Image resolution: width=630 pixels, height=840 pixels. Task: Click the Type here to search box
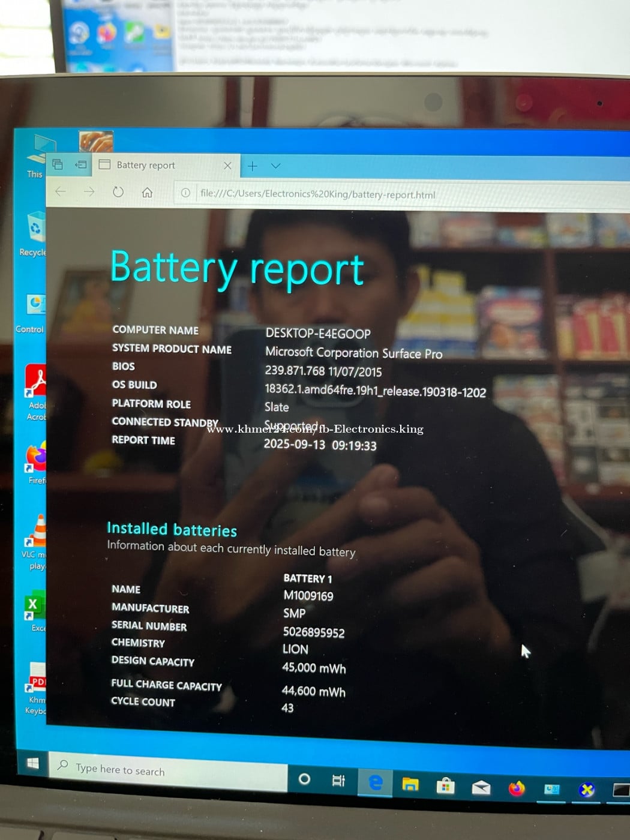(168, 770)
